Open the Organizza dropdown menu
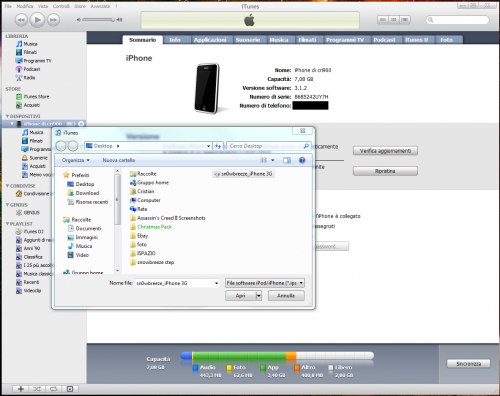 pyautogui.click(x=76, y=160)
